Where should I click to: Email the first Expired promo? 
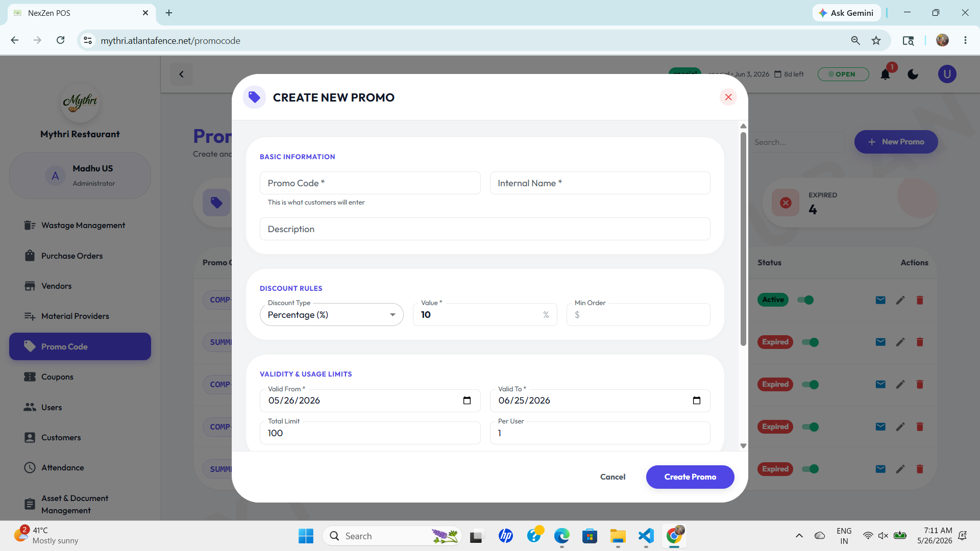pos(880,342)
